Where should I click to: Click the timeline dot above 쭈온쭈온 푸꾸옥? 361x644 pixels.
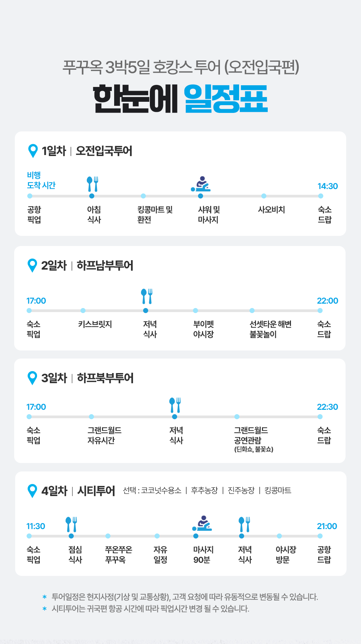click(108, 536)
